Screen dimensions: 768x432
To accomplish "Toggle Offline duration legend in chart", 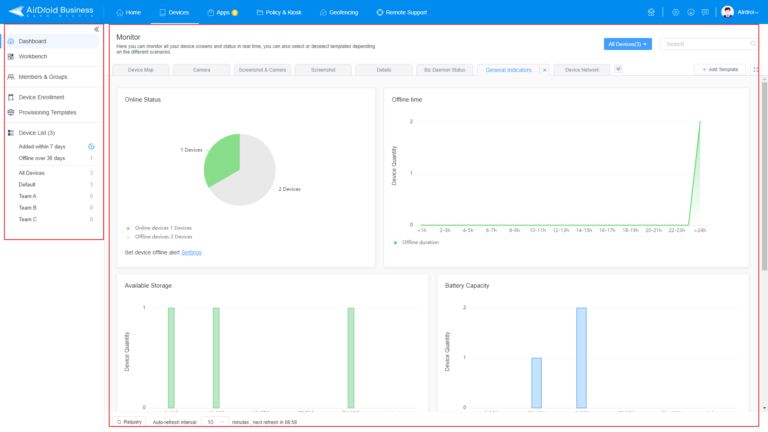I will tap(418, 242).
